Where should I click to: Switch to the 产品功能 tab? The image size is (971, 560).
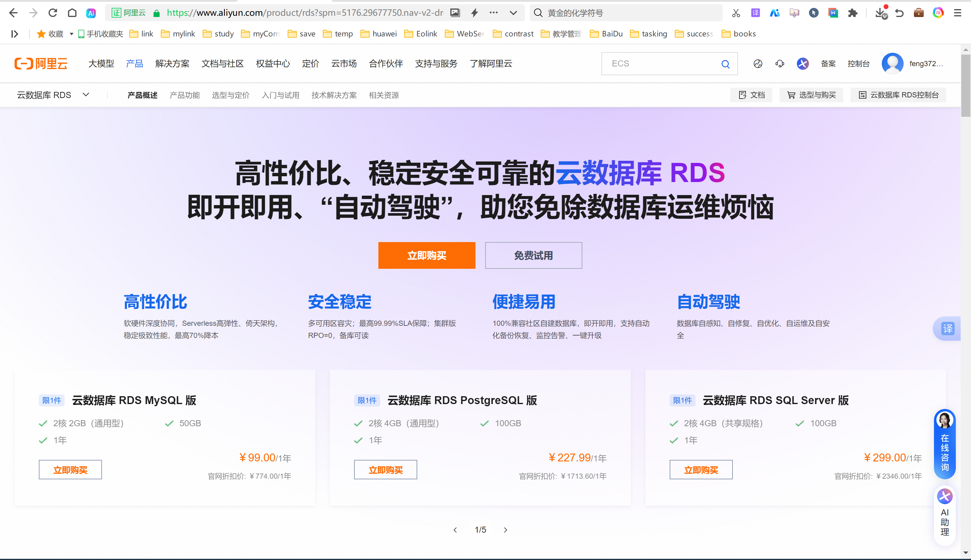[x=185, y=95]
